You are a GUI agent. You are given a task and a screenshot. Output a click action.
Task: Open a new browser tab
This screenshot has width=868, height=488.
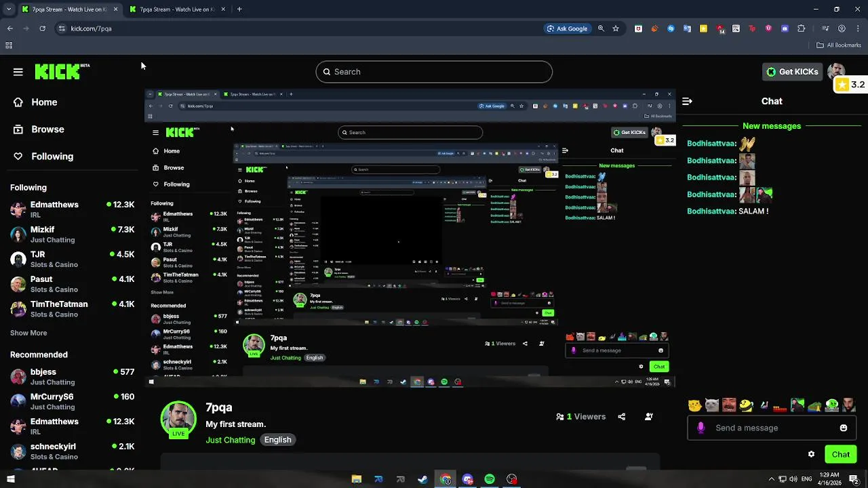pyautogui.click(x=239, y=9)
